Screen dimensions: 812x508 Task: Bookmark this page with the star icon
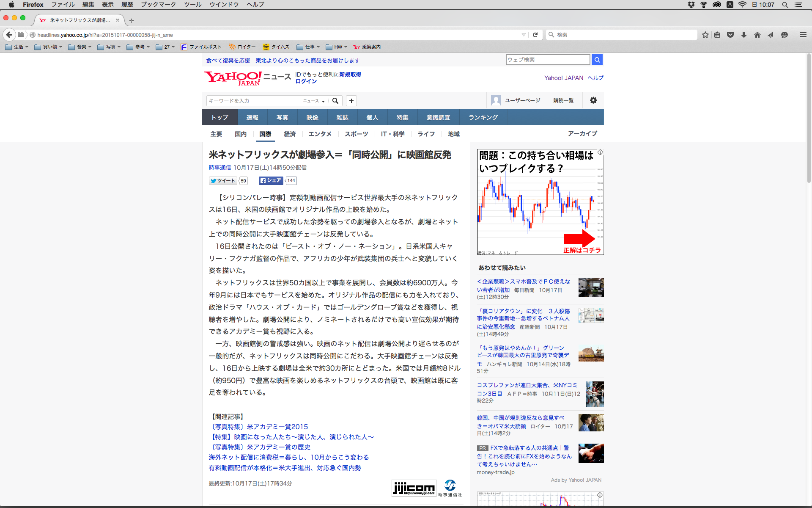click(x=705, y=35)
